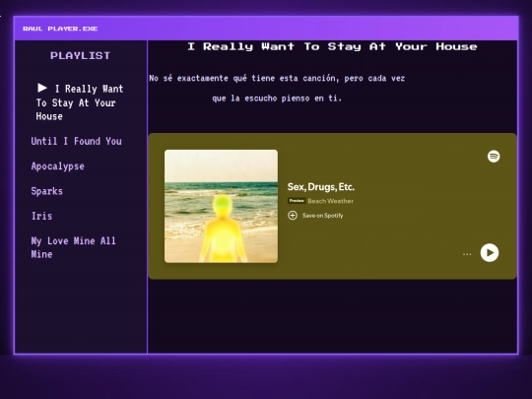Play the Sex, Drugs, Etc. preview
This screenshot has width=532, height=399.
(490, 253)
